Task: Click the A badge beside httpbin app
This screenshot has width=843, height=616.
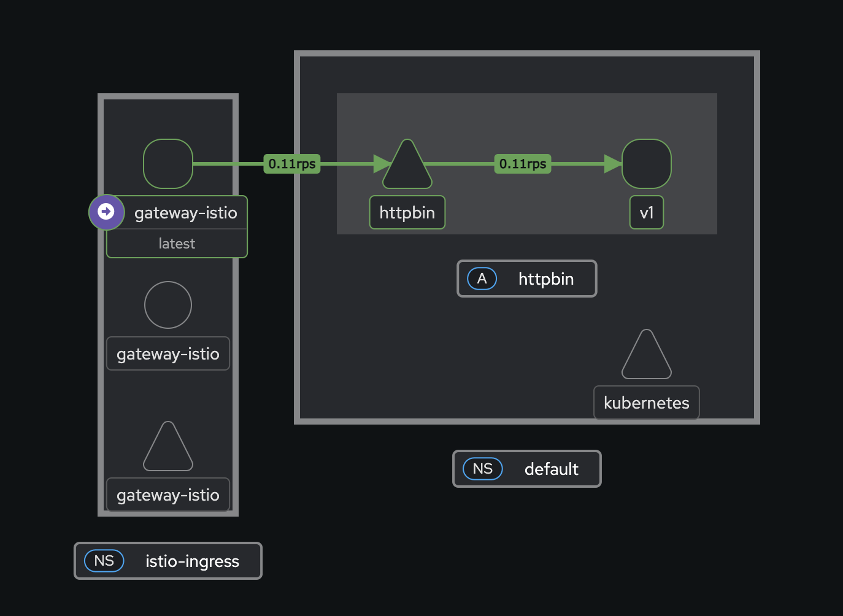Action: (x=482, y=279)
